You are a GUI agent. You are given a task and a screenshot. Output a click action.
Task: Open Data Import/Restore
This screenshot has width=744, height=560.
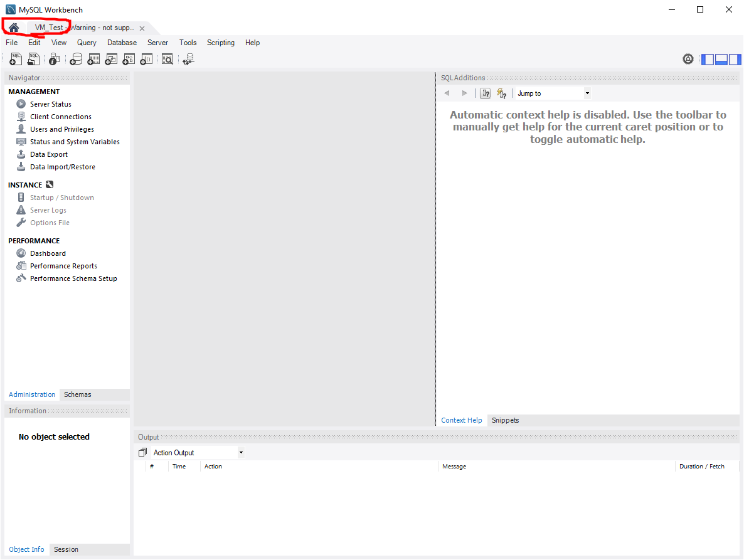(63, 167)
